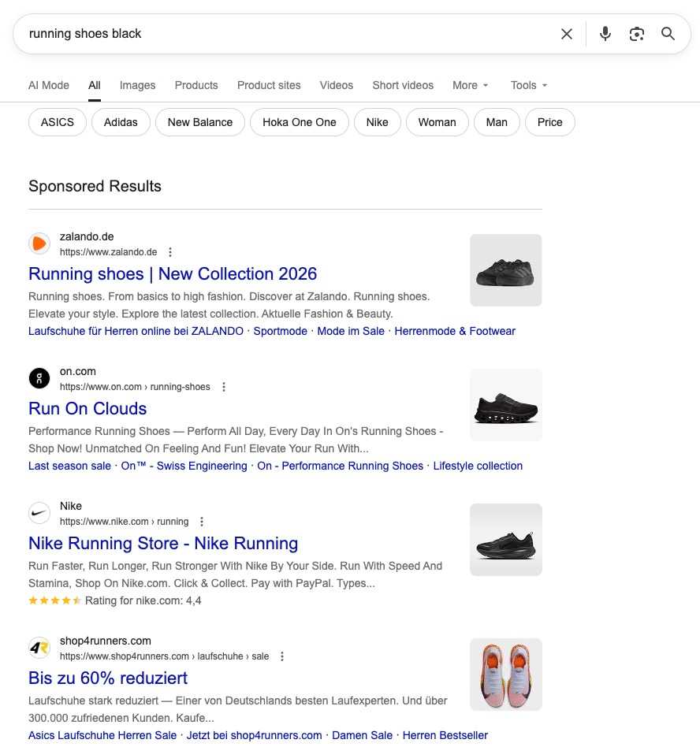The width and height of the screenshot is (700, 747).
Task: Click the shop4runners colorful shoes thumbnail
Action: pyautogui.click(x=506, y=675)
